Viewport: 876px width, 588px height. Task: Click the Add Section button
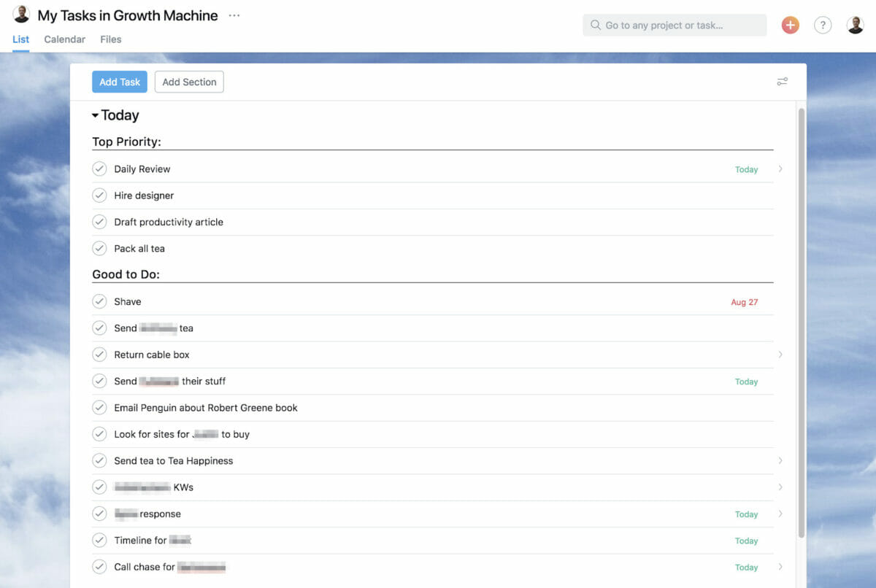click(x=189, y=82)
